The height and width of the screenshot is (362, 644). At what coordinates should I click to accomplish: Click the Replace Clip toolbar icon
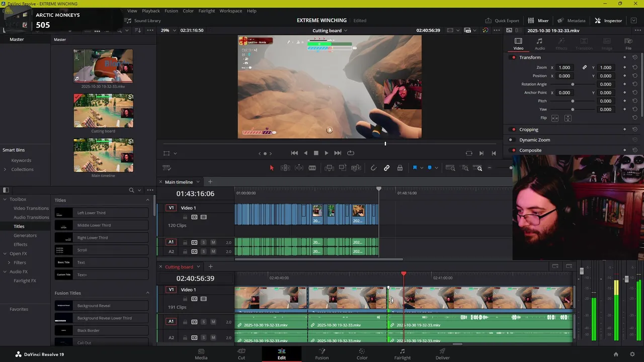(x=356, y=168)
